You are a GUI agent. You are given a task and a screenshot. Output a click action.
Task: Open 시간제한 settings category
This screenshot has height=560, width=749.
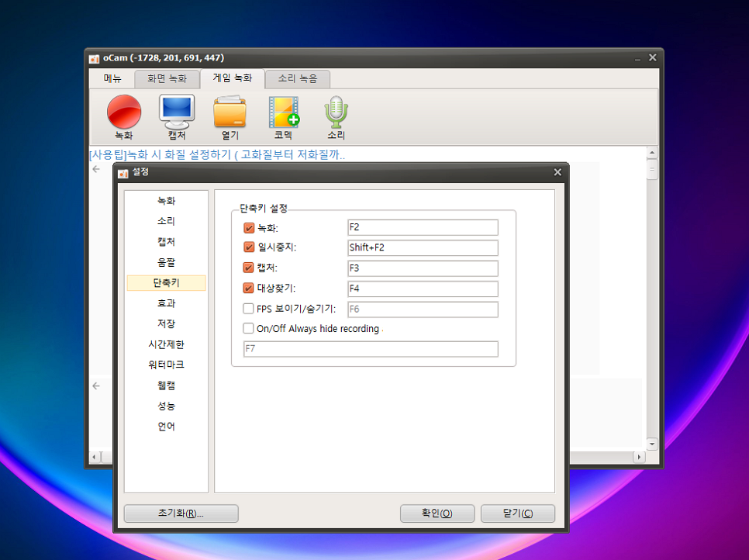(x=166, y=344)
